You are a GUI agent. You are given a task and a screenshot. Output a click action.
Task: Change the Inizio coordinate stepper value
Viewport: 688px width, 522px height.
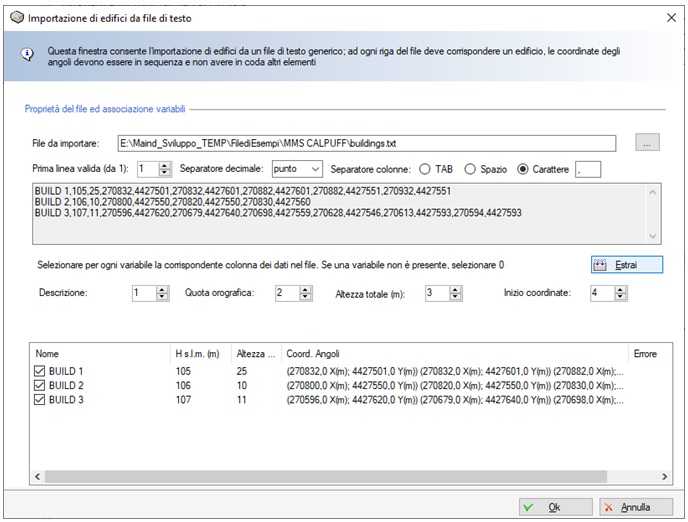(x=621, y=294)
